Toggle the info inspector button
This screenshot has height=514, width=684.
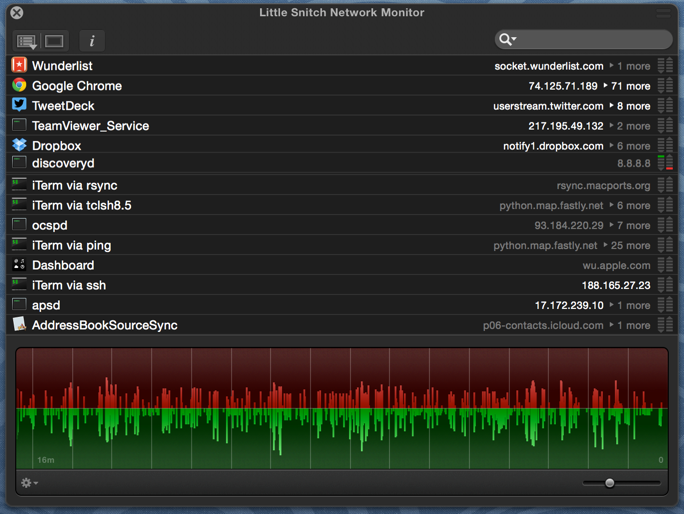coord(92,41)
